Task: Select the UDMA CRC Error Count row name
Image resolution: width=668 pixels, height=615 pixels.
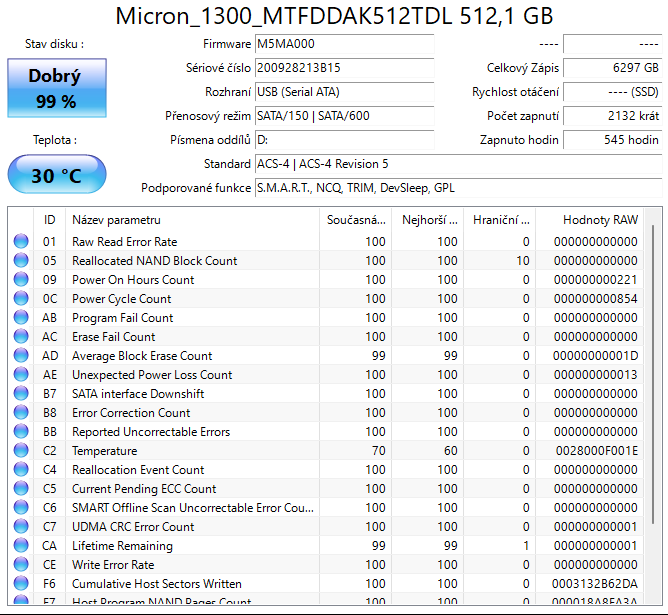Action: pos(133,527)
